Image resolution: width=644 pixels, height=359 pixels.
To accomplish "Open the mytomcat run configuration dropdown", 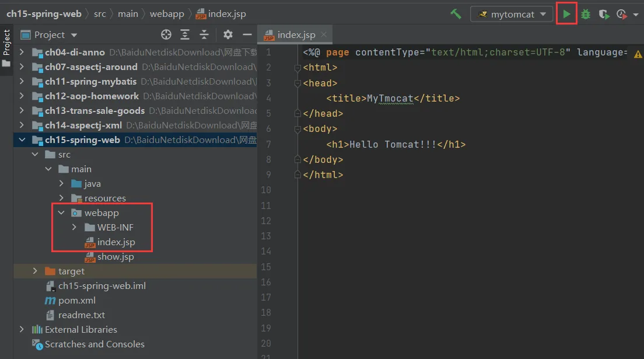I will tap(512, 15).
